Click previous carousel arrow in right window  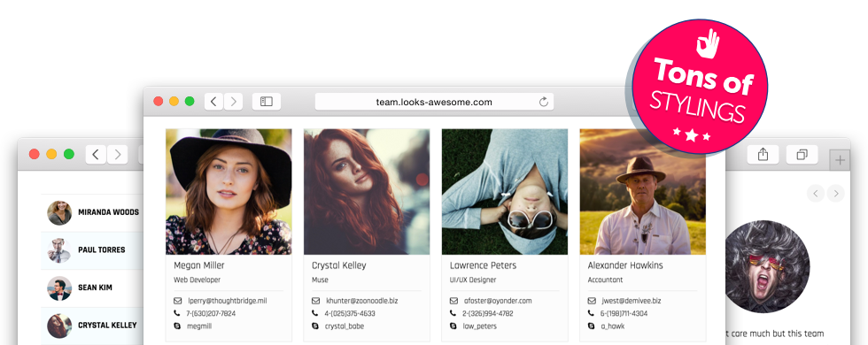(x=816, y=193)
